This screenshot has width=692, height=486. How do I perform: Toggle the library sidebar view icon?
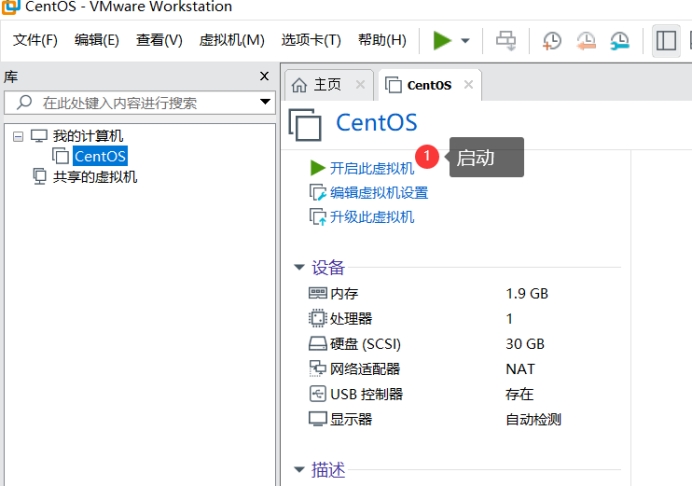click(666, 41)
